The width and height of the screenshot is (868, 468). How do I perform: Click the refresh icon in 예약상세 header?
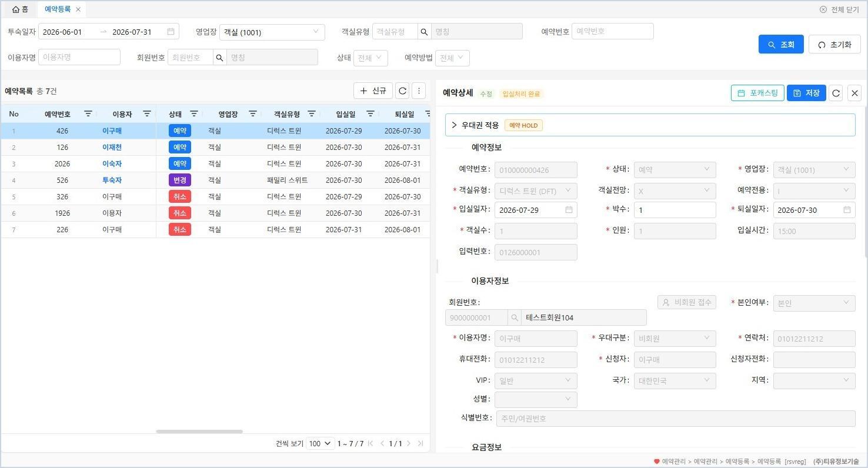(x=836, y=93)
